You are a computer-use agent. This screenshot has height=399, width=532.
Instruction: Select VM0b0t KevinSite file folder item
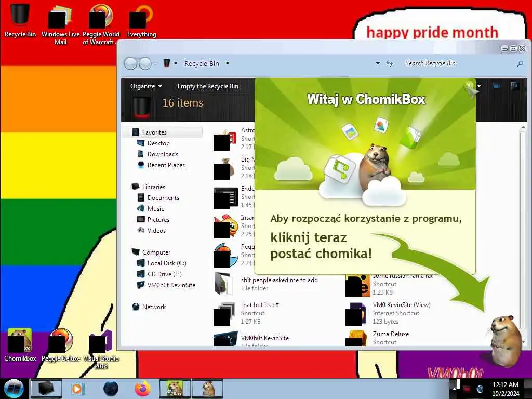click(252, 339)
